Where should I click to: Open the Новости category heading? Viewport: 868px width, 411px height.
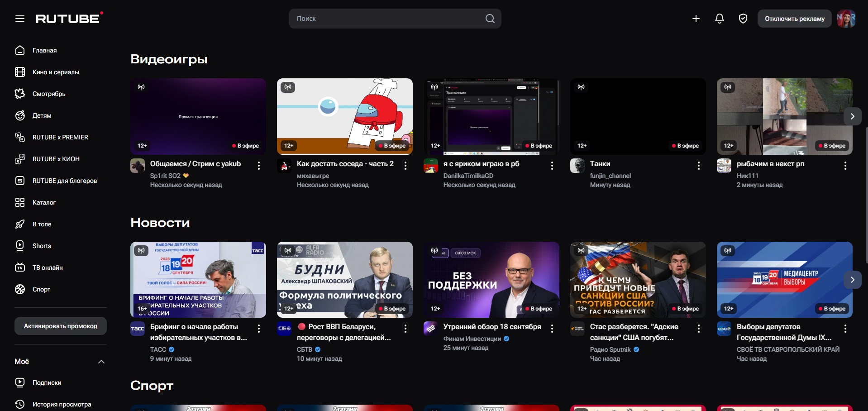[x=160, y=222]
